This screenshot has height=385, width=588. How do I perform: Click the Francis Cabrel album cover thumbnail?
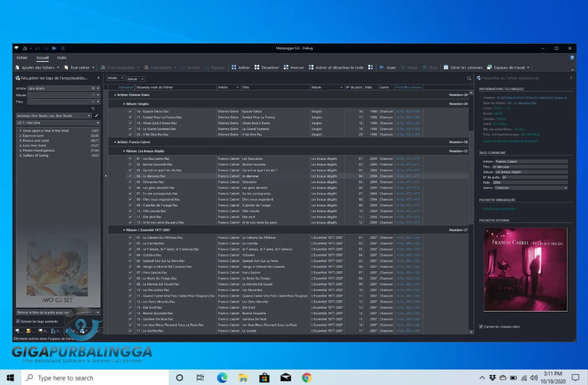[x=525, y=270]
